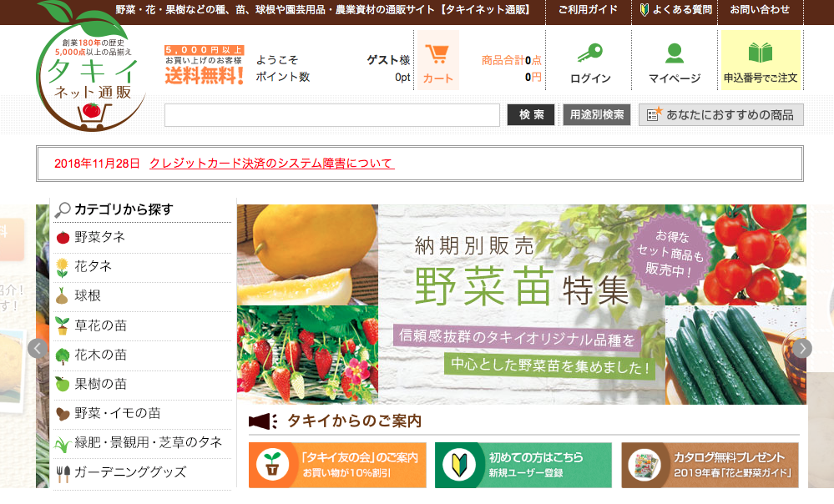Open お問い合わせ in top bar
The image size is (834, 504).
tap(760, 9)
